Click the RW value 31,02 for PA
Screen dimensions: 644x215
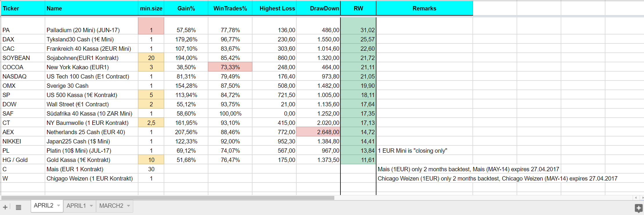[x=358, y=26]
